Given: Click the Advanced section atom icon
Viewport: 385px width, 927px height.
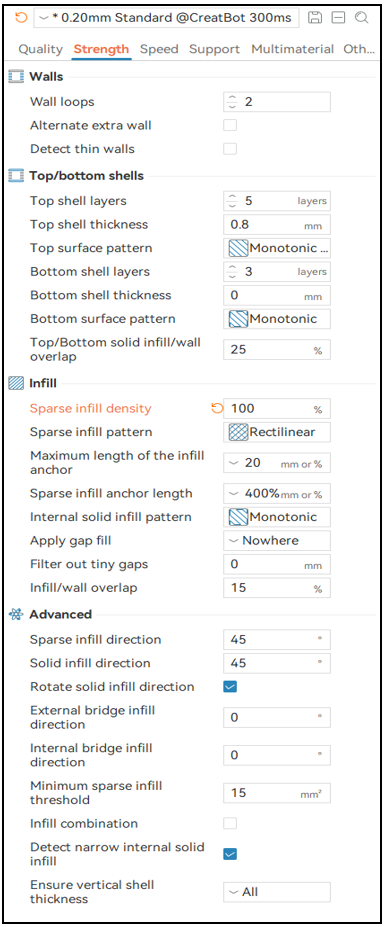Looking at the screenshot, I should 16,614.
